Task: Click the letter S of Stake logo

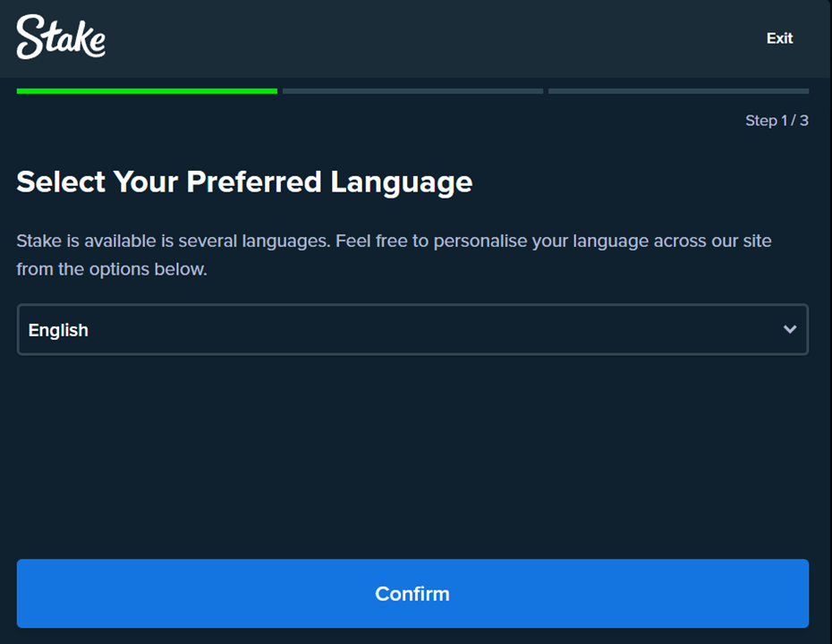Action: pos(30,37)
